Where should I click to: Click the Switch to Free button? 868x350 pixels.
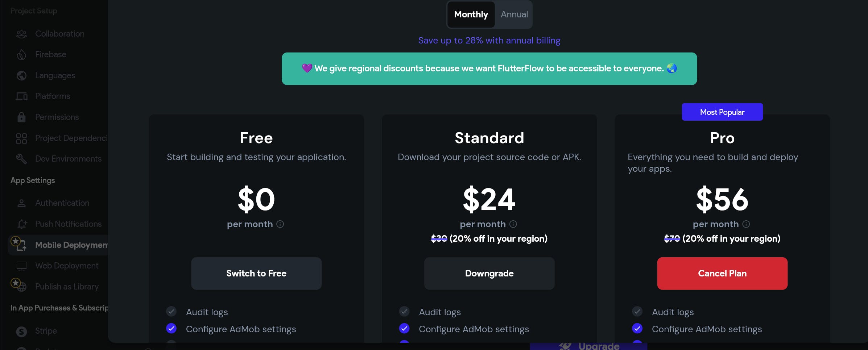(x=256, y=274)
